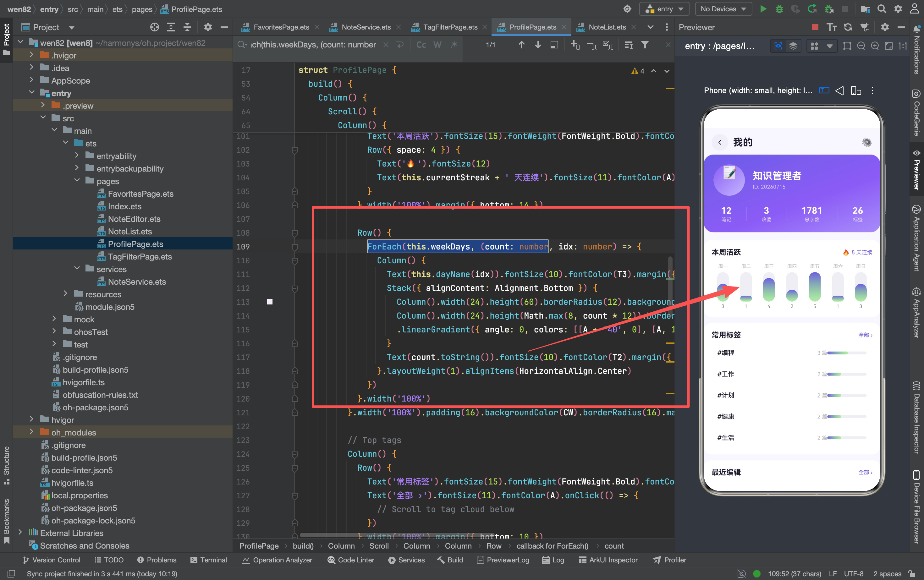Click the 全部 link beside 常用标签

click(x=865, y=335)
